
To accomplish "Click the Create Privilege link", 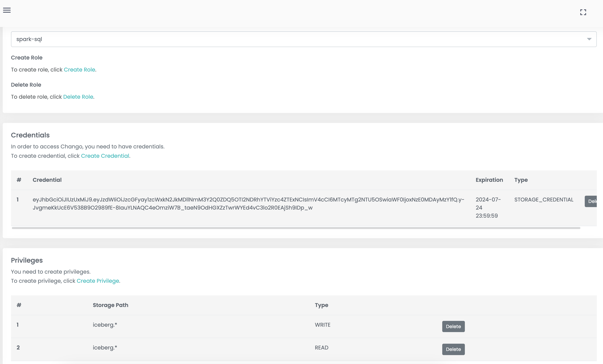I will [x=98, y=281].
